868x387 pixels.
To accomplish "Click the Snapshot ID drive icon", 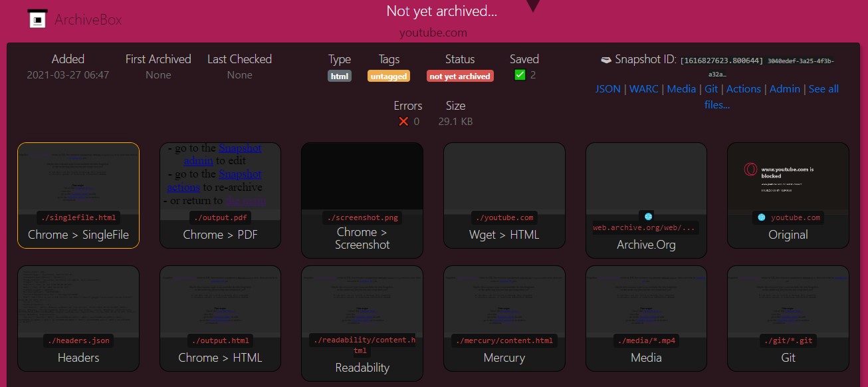I will 605,60.
